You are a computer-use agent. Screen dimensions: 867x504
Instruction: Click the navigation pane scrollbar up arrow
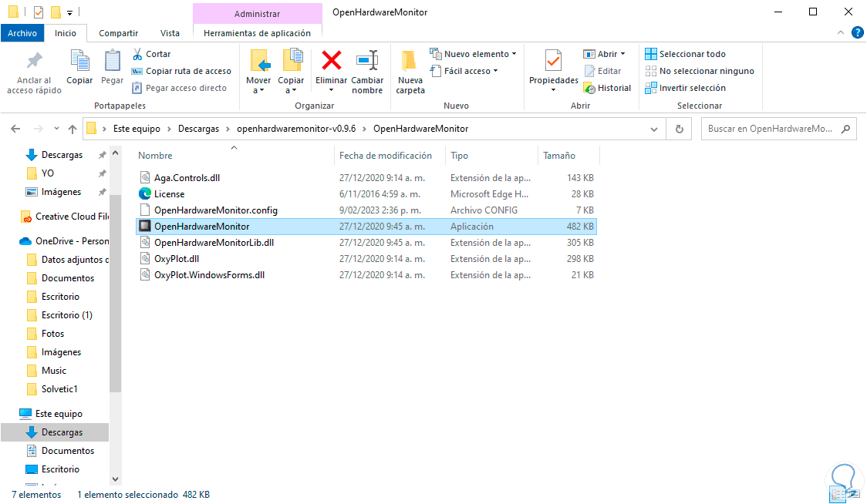click(115, 153)
